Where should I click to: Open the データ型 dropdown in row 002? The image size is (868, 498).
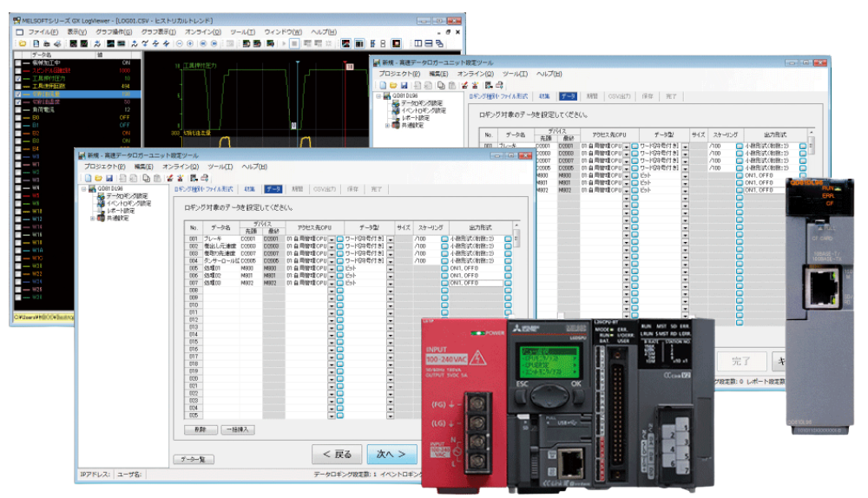(x=391, y=246)
